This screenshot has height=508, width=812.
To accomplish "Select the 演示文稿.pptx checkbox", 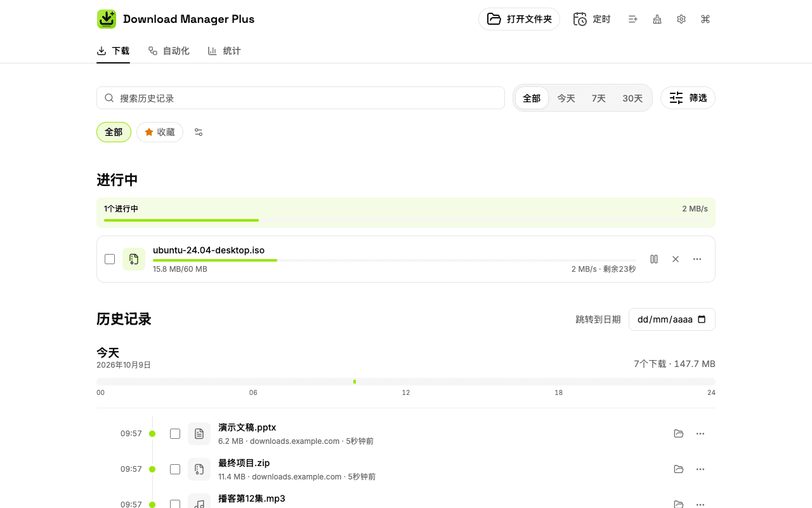I will (175, 434).
